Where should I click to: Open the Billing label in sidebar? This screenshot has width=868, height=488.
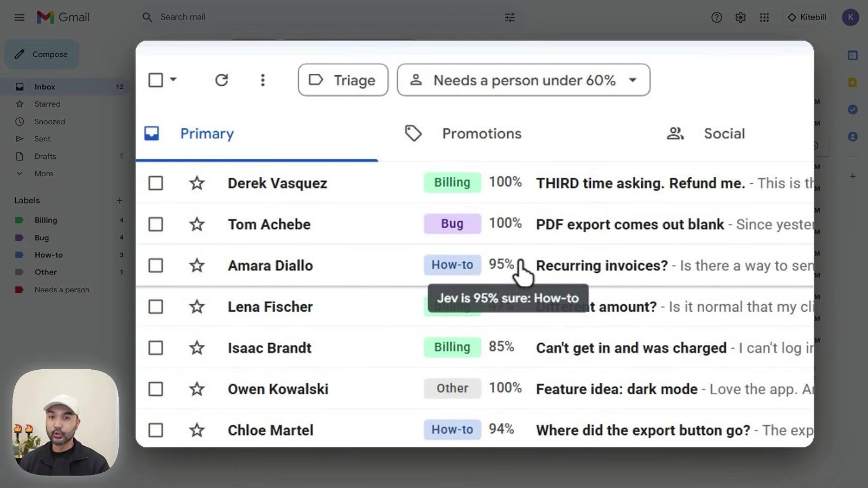coord(46,220)
